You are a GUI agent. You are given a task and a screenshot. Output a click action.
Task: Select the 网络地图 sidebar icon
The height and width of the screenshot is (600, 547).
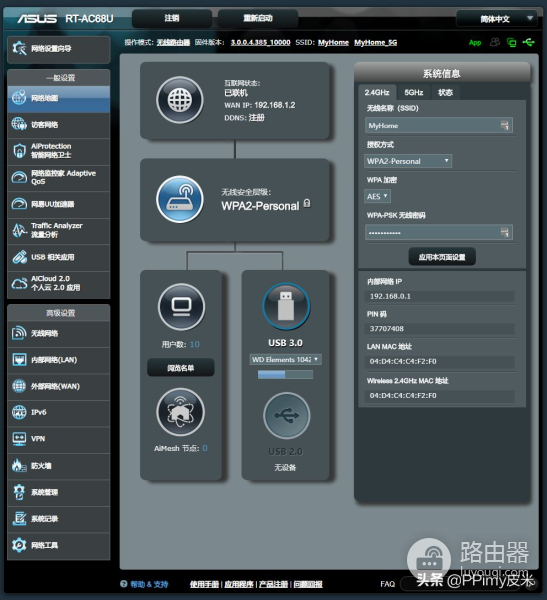pyautogui.click(x=19, y=98)
